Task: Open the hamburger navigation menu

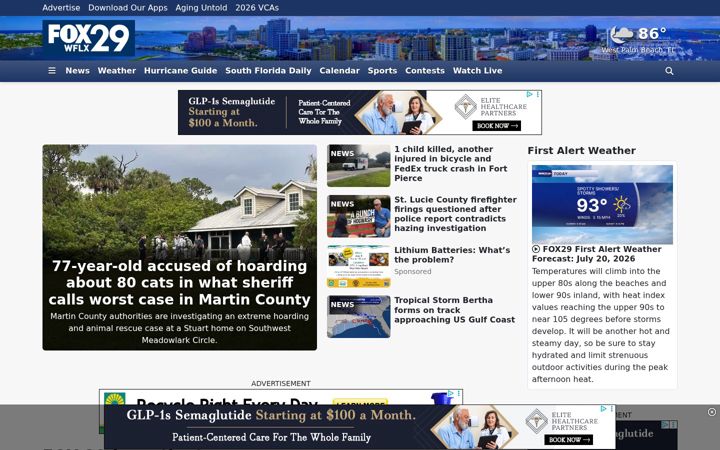Action: (x=52, y=71)
